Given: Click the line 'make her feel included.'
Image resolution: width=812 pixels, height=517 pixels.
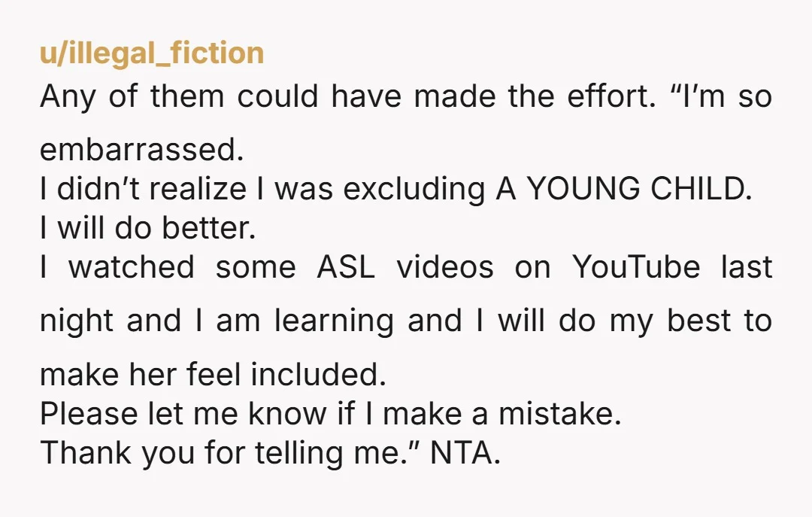Looking at the screenshot, I should pyautogui.click(x=213, y=375).
